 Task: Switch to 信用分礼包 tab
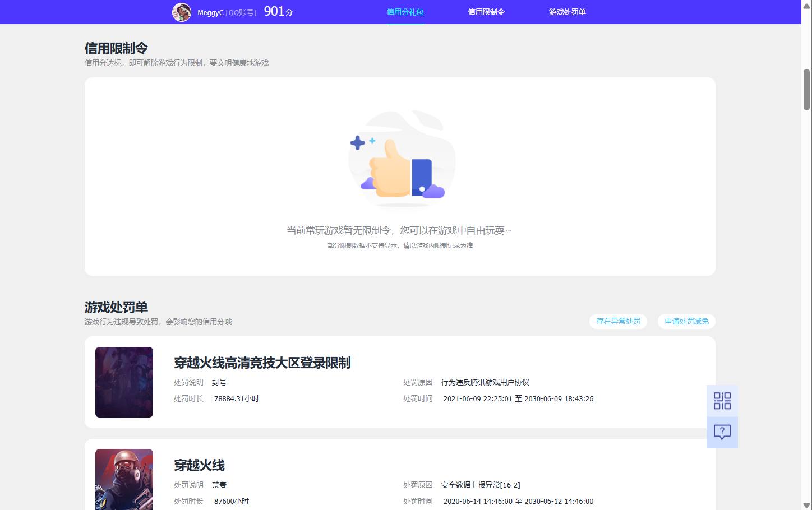tap(405, 12)
